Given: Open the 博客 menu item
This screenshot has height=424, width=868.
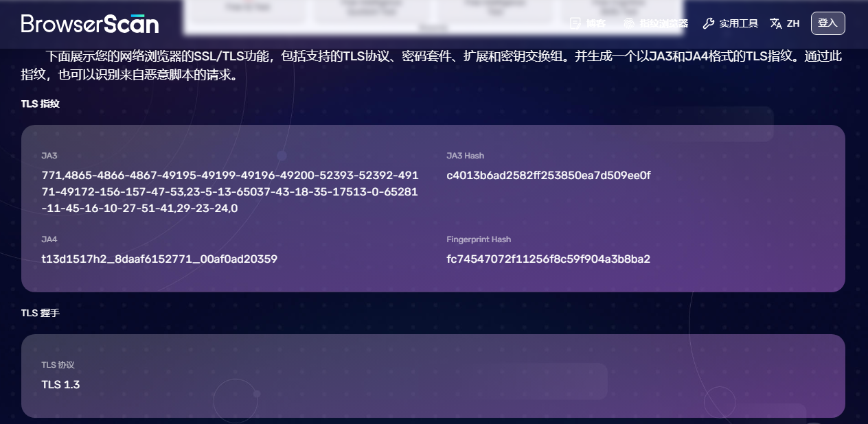Looking at the screenshot, I should click(595, 23).
